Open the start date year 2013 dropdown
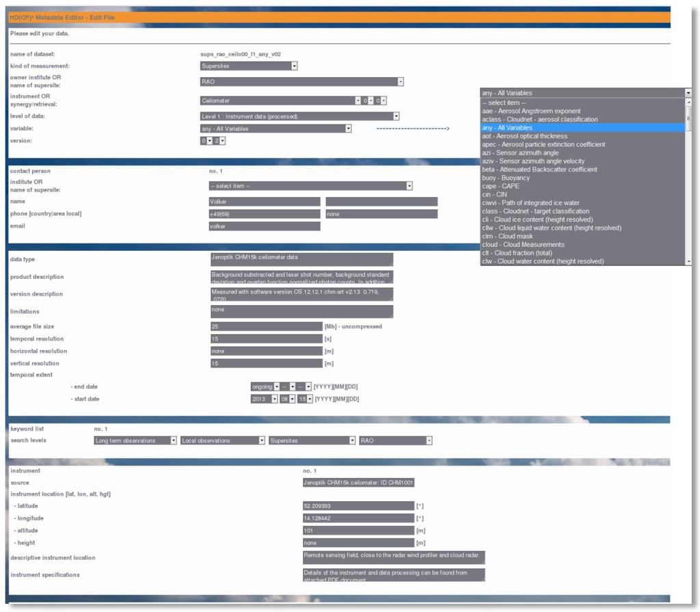The height and width of the screenshot is (612, 700). point(264,399)
